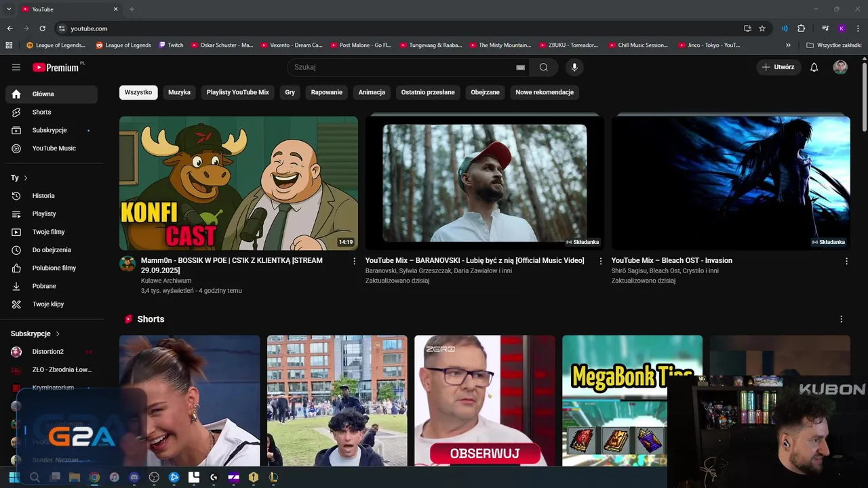Open Post Malone bookmark
Viewport: 868px width, 488px height.
361,45
